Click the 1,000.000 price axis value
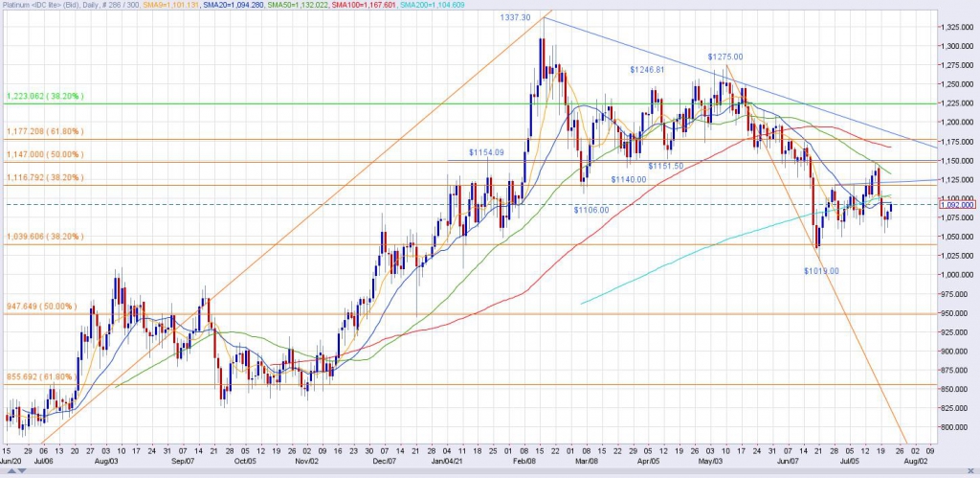Viewport: 980px width, 478px height. [957, 275]
